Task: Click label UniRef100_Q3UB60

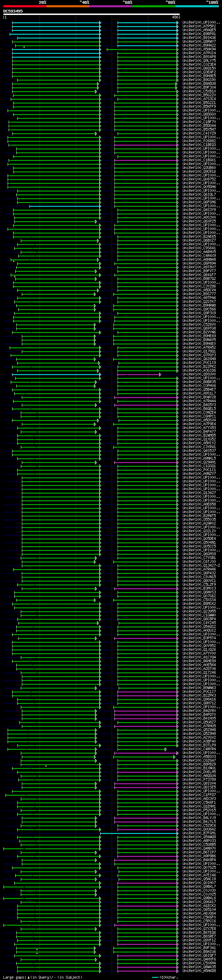Action: pyautogui.click(x=199, y=168)
